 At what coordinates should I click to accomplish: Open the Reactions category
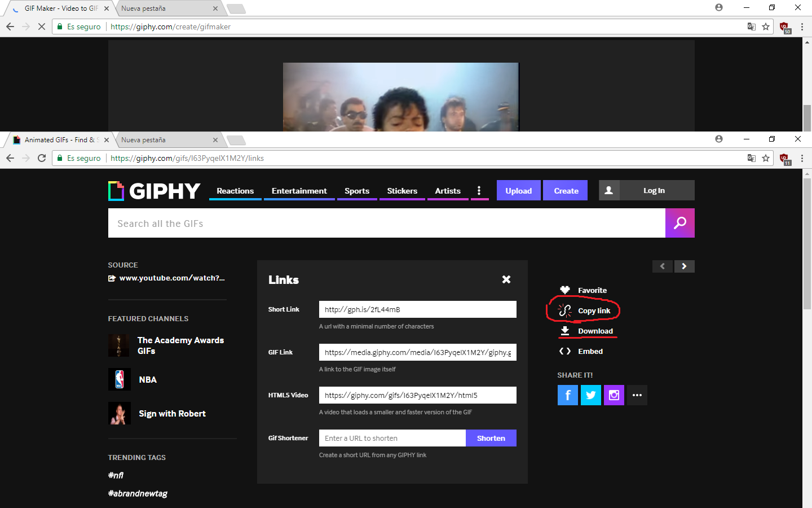click(235, 191)
